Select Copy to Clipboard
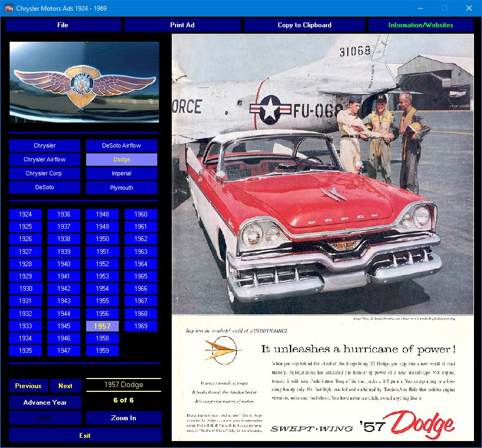 [304, 25]
